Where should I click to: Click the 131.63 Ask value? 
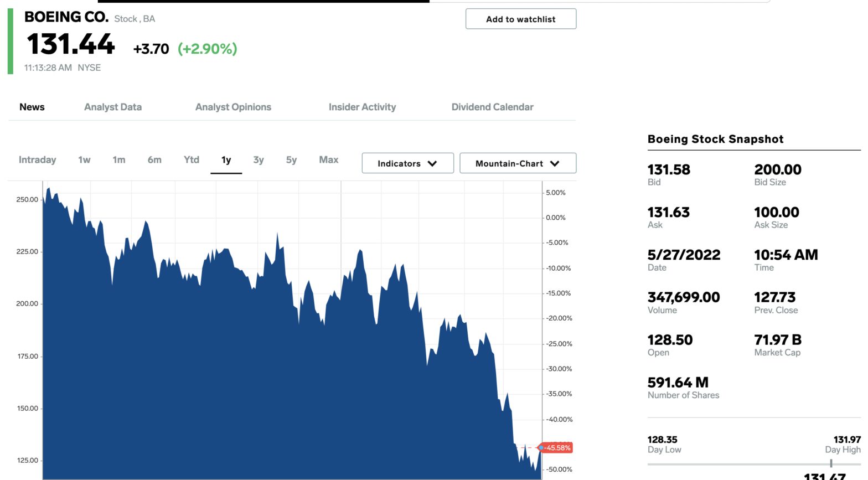[x=669, y=212]
